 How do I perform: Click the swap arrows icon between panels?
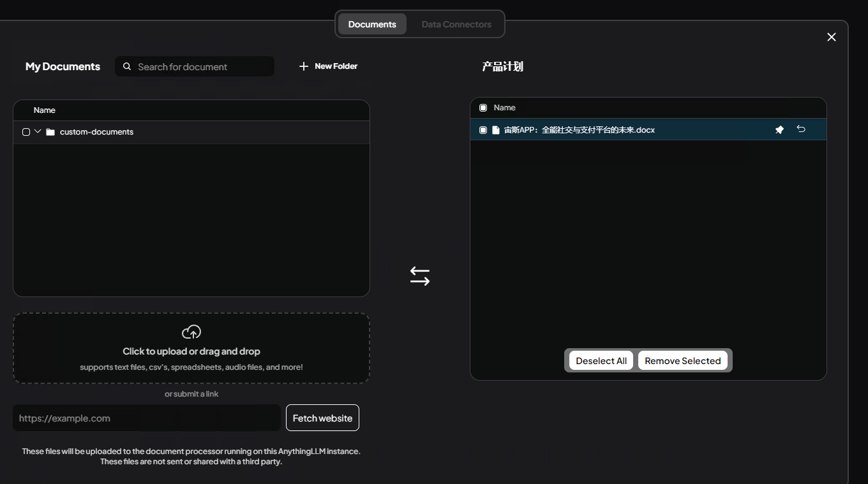419,276
